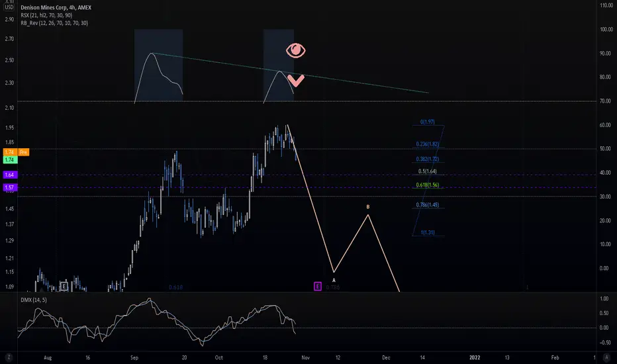Click the Dec date on time axis

point(386,357)
